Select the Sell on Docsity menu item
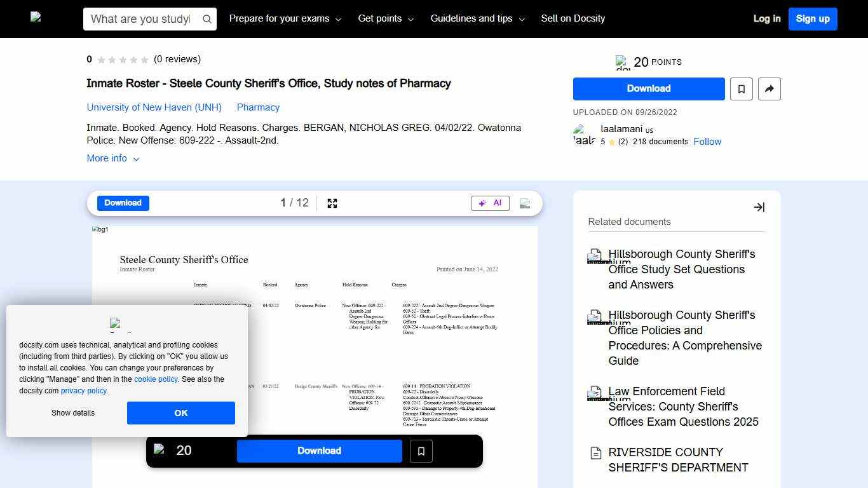 [573, 18]
